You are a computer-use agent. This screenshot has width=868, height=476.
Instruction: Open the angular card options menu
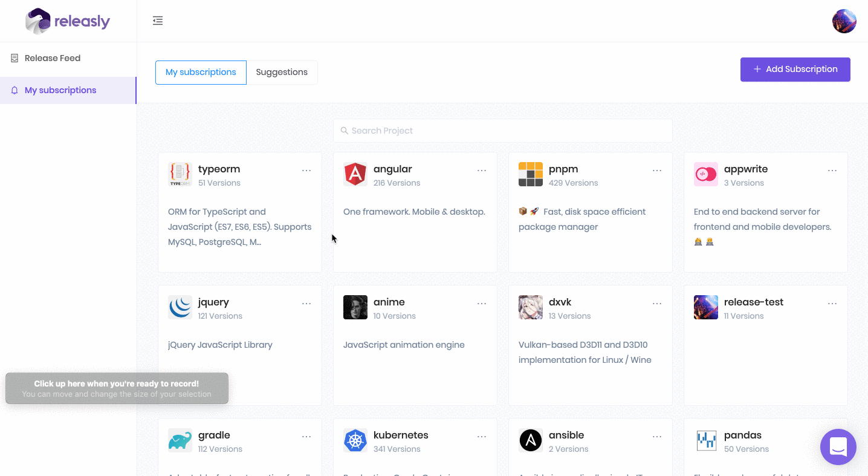click(x=482, y=171)
